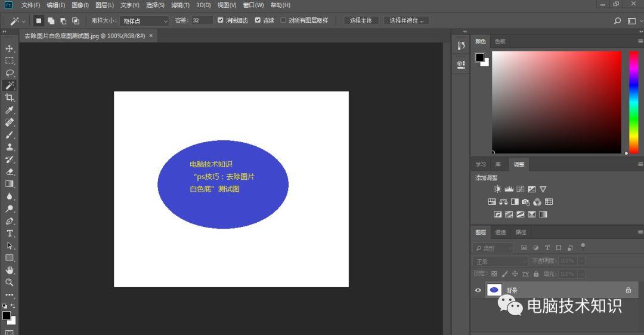Image resolution: width=644 pixels, height=335 pixels.
Task: Choose Subtract from Selection mode
Action: coord(63,20)
